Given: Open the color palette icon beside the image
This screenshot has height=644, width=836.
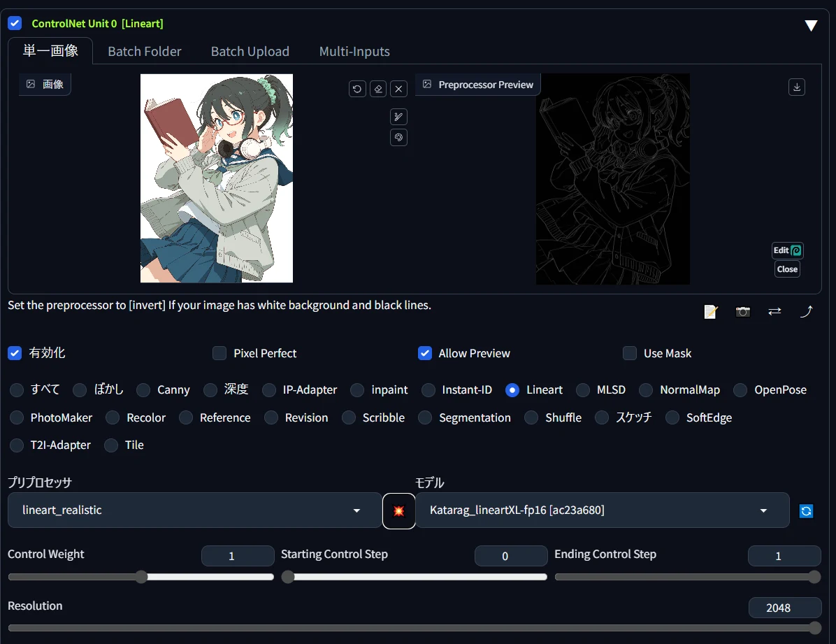Looking at the screenshot, I should pyautogui.click(x=399, y=137).
